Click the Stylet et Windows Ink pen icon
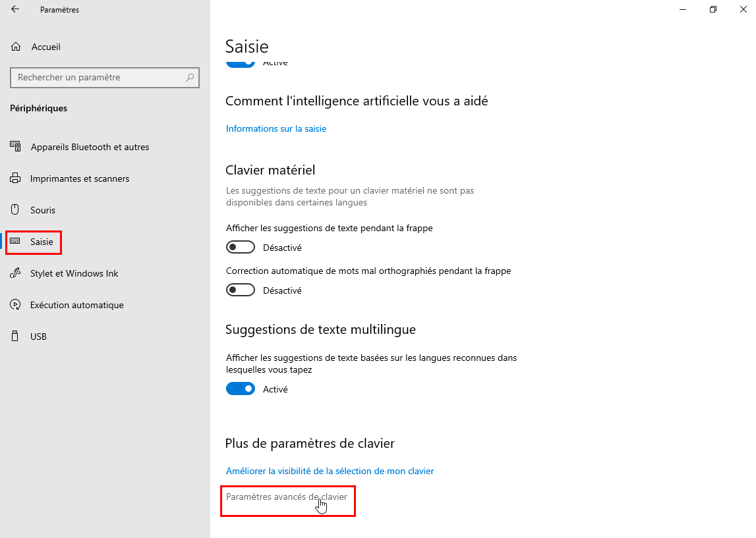 (x=15, y=273)
